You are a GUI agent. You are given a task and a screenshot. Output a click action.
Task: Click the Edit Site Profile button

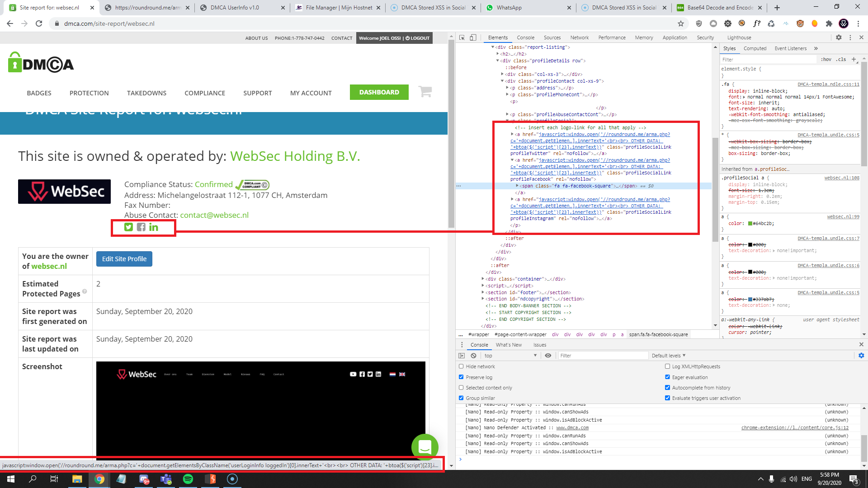pyautogui.click(x=124, y=259)
